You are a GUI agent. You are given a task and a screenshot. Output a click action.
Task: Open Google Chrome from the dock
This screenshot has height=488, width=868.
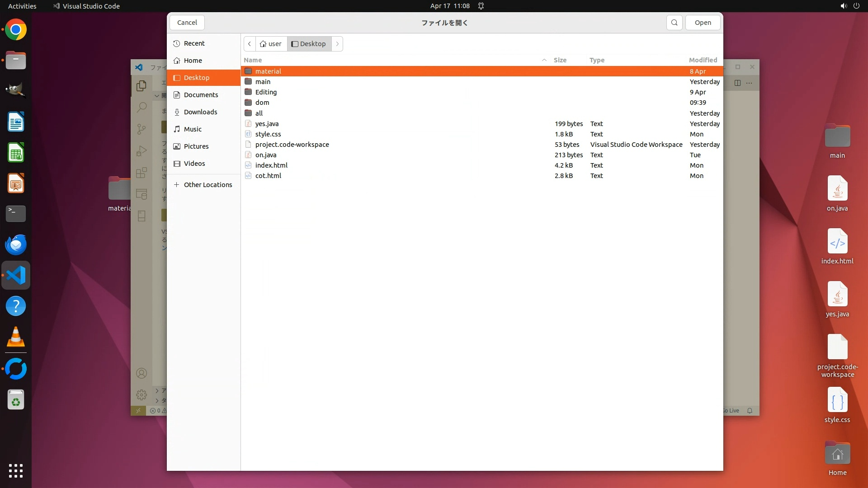point(16,30)
